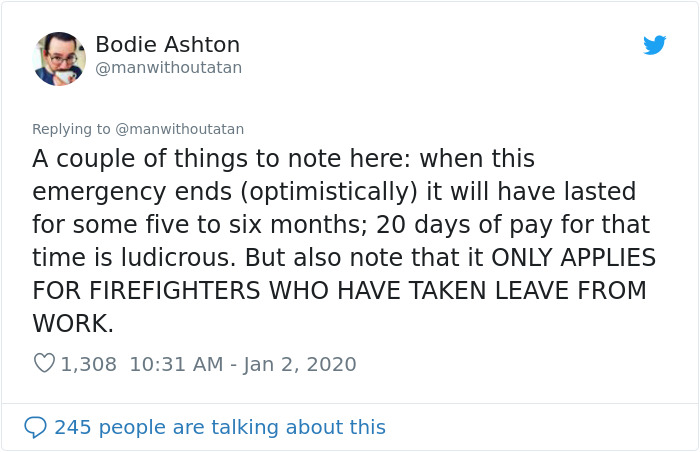This screenshot has width=700, height=452.
Task: Click the Twitter bird logo icon
Action: coord(654,45)
